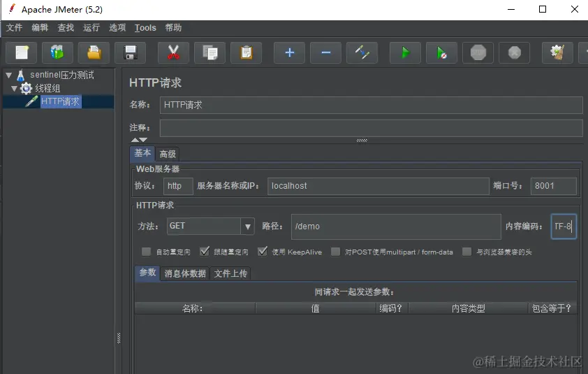Click the 名称 column header in parameters table
Screen dimensions: 588x374
[x=195, y=308]
